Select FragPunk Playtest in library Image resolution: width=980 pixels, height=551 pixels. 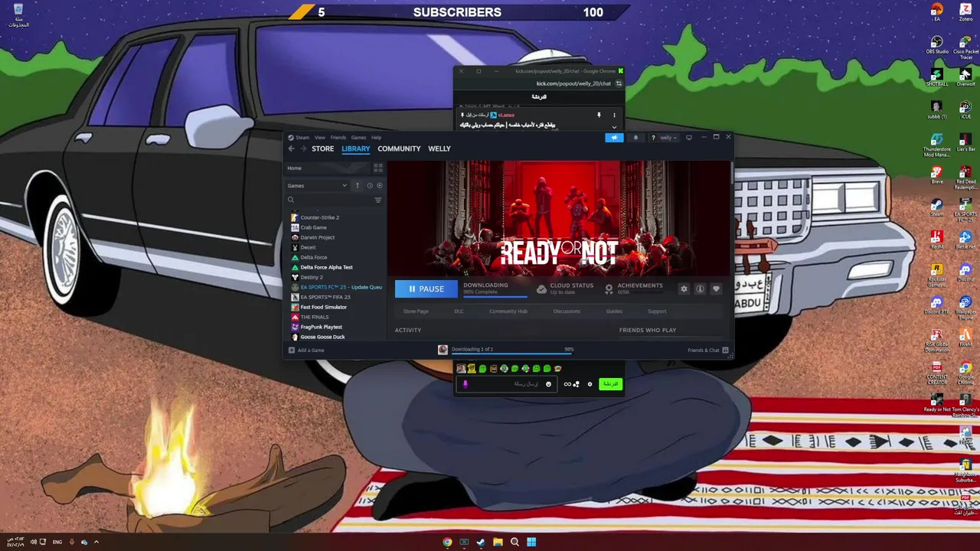coord(321,327)
